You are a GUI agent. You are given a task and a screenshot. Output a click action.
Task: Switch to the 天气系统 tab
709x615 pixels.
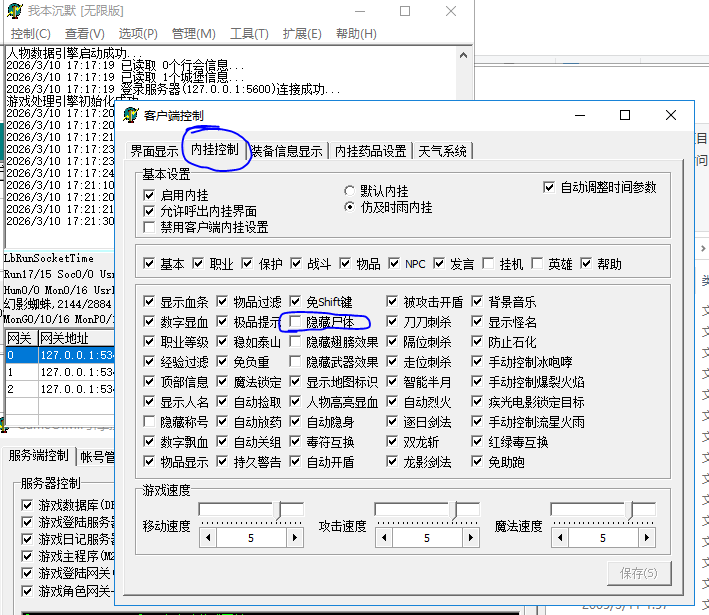point(442,151)
